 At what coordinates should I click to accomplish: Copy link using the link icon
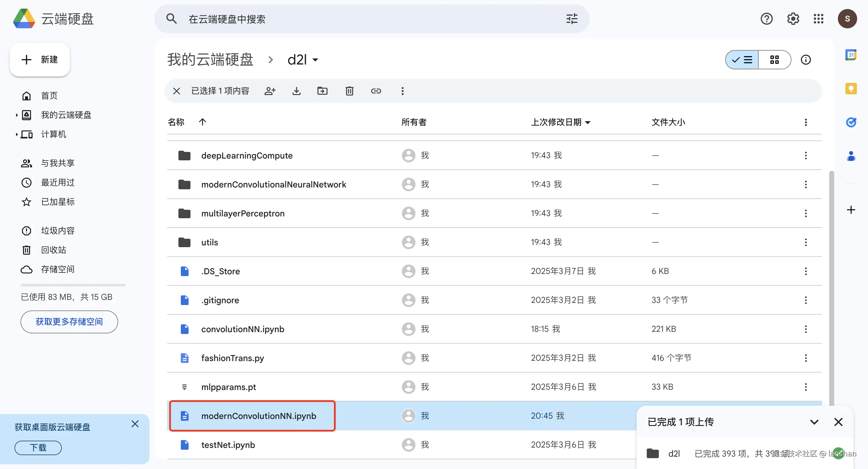click(376, 91)
